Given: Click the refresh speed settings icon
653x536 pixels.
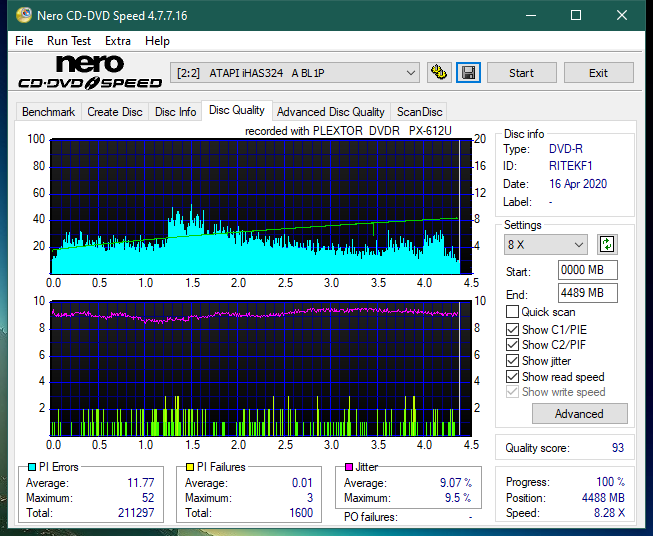Looking at the screenshot, I should click(607, 244).
